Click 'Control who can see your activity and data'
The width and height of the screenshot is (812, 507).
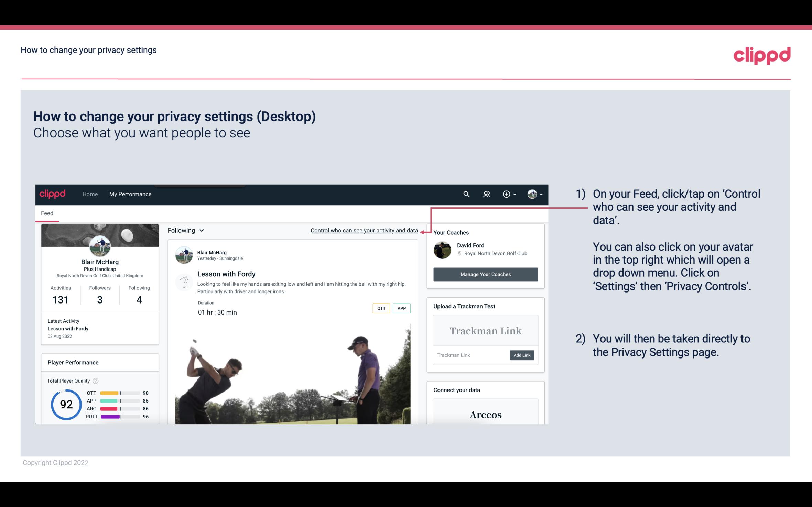click(x=364, y=230)
